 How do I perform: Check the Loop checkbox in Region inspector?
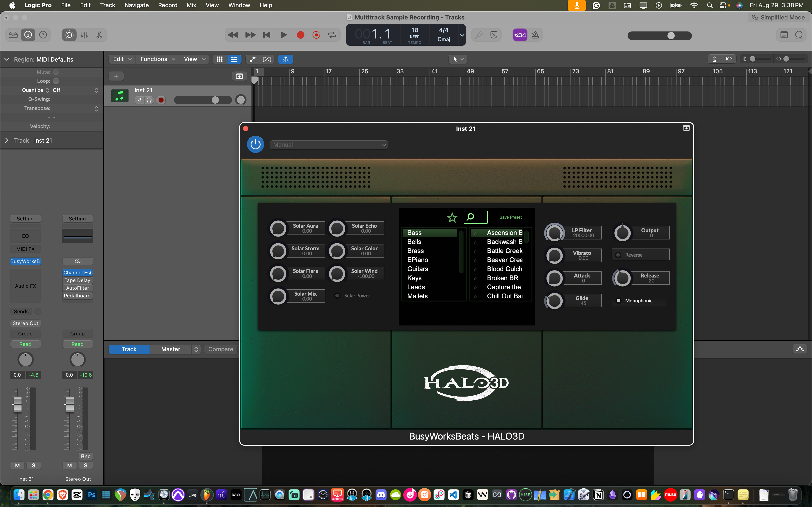click(56, 81)
